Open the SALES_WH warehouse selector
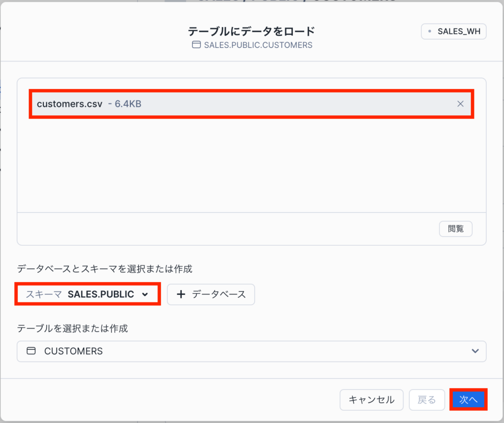 (453, 32)
